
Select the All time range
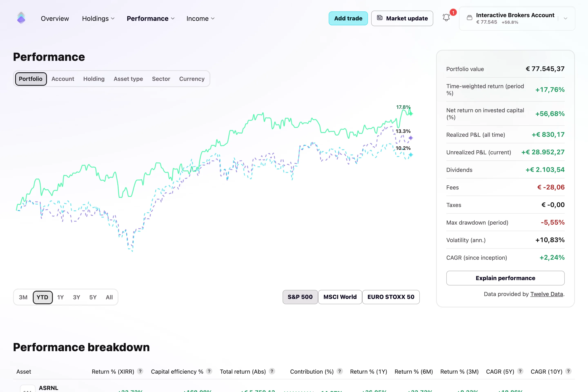point(109,297)
